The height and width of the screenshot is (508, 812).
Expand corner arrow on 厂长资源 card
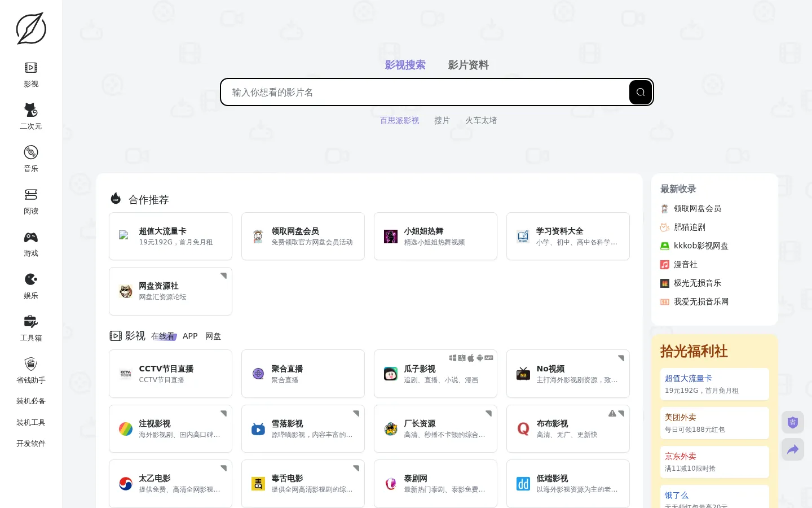point(489,413)
